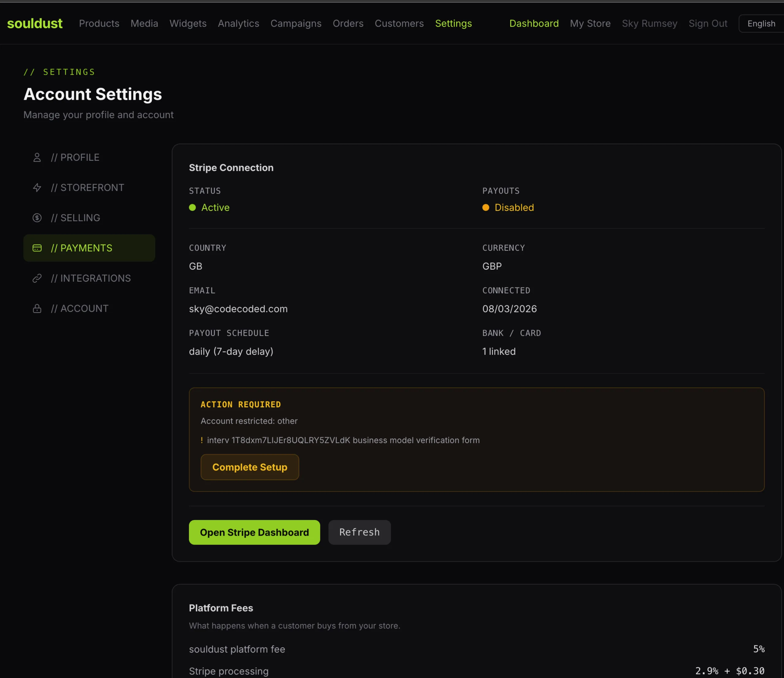Refresh the Stripe connection status
Screen dimensions: 784x678
359,532
